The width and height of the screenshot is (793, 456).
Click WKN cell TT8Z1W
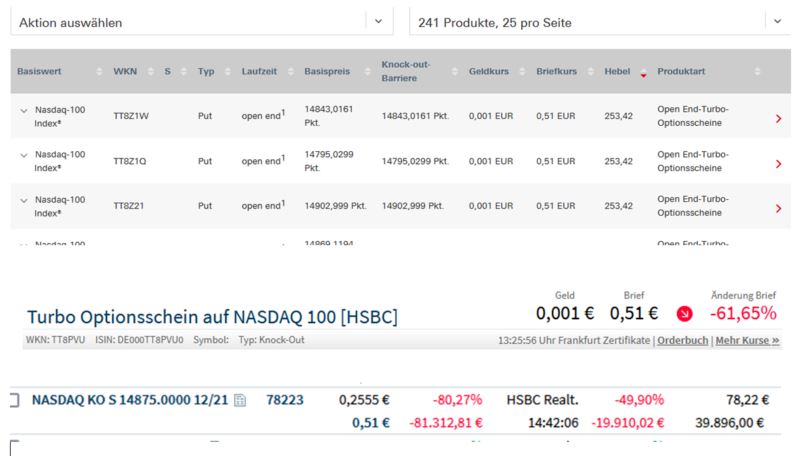[131, 116]
